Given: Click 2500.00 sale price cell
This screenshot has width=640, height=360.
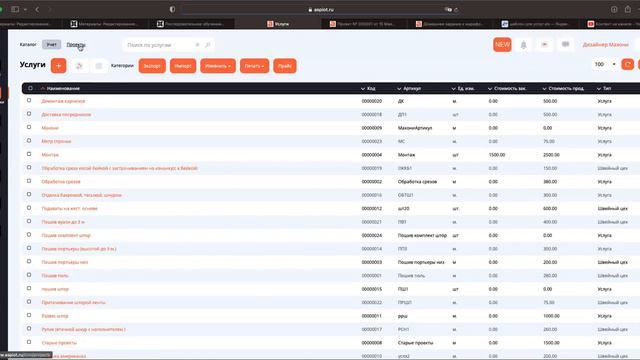Looking at the screenshot, I should [x=551, y=155].
